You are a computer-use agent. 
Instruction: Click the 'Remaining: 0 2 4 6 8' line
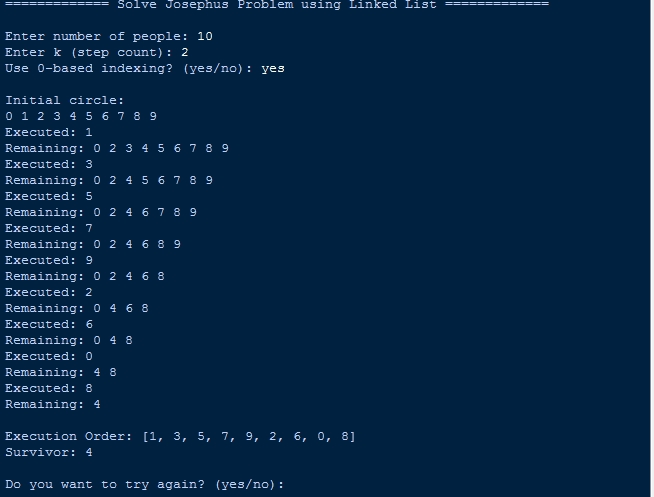pyautogui.click(x=85, y=276)
